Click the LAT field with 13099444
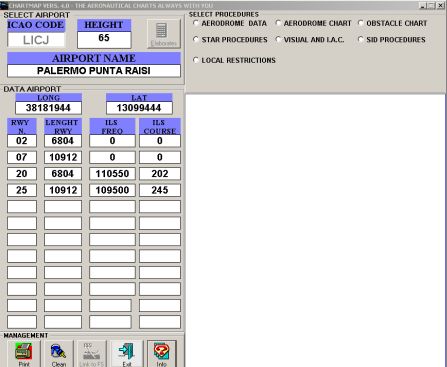The image size is (447, 367). pyautogui.click(x=139, y=108)
